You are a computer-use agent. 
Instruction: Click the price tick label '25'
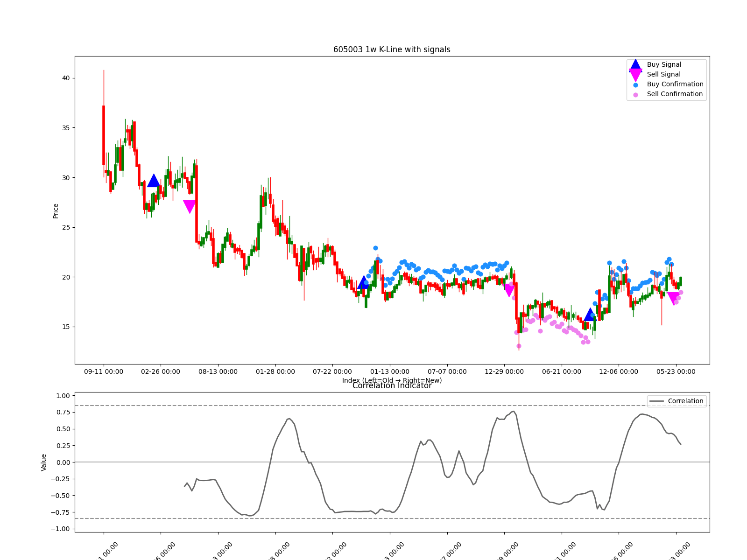point(66,228)
